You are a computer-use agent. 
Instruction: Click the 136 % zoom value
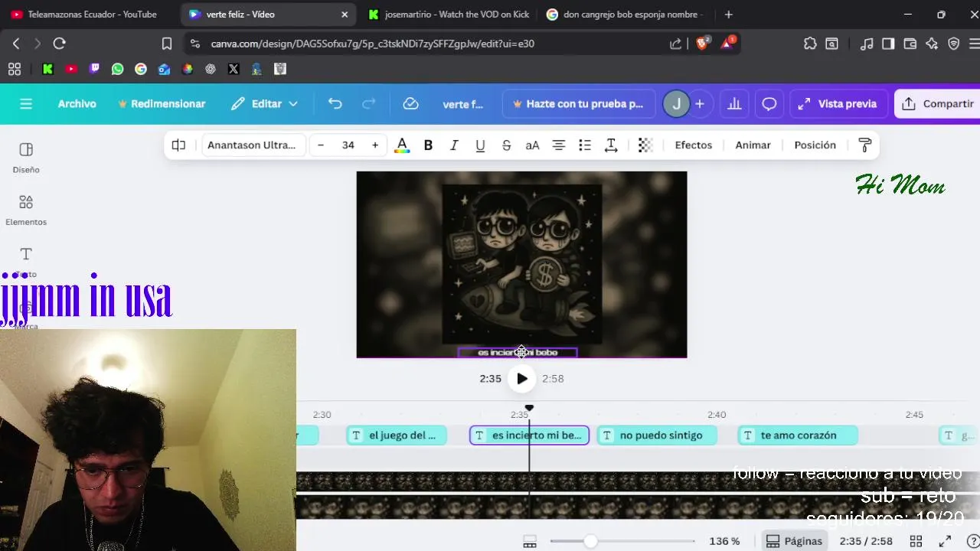[724, 541]
